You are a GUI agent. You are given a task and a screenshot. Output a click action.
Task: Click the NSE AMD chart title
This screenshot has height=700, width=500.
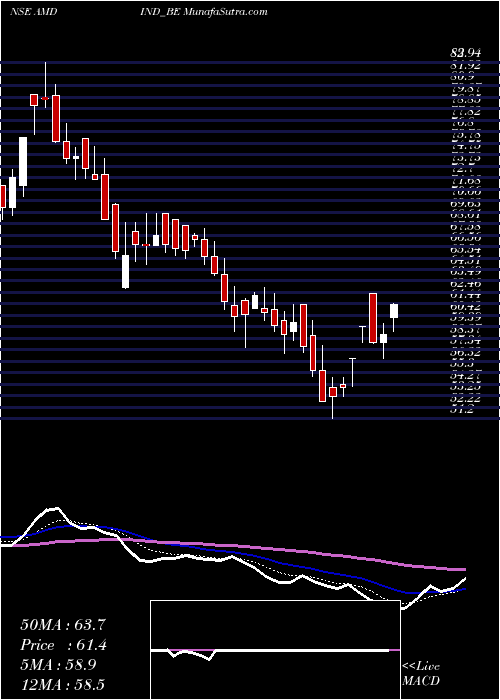(33, 12)
